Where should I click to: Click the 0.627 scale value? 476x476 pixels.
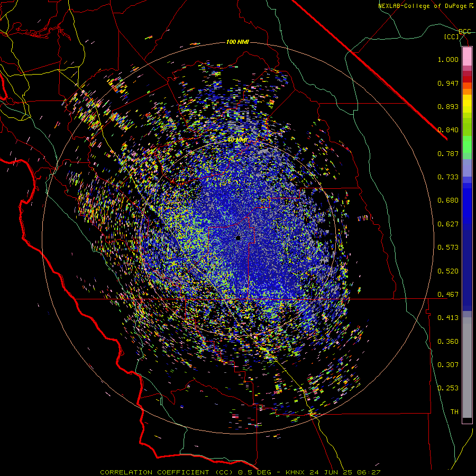click(448, 224)
